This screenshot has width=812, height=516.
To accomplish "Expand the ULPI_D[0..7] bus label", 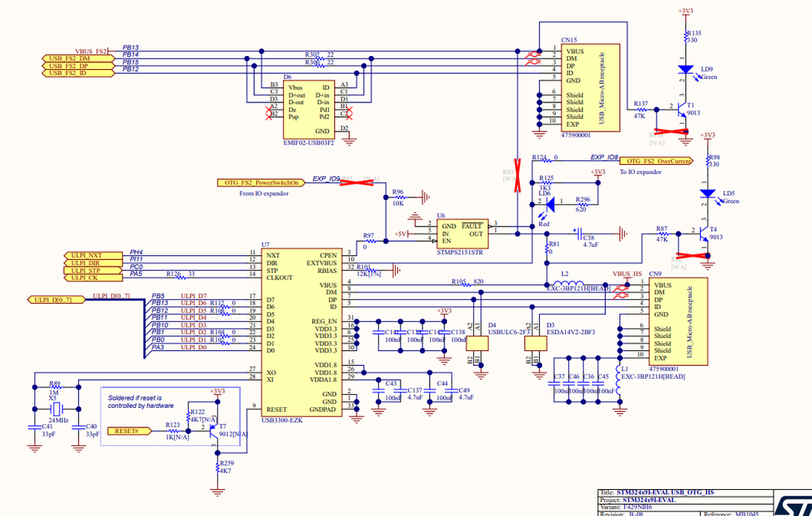I will coord(57,299).
